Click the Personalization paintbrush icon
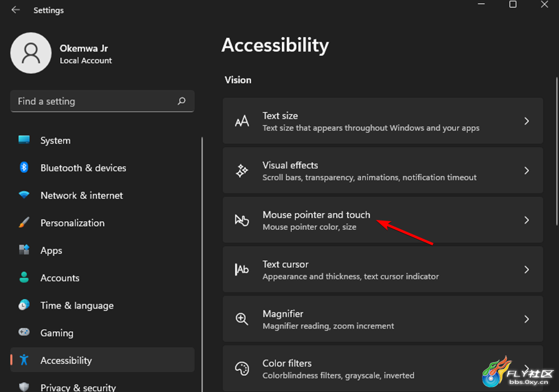Viewport: 559px width, 392px height. point(24,222)
